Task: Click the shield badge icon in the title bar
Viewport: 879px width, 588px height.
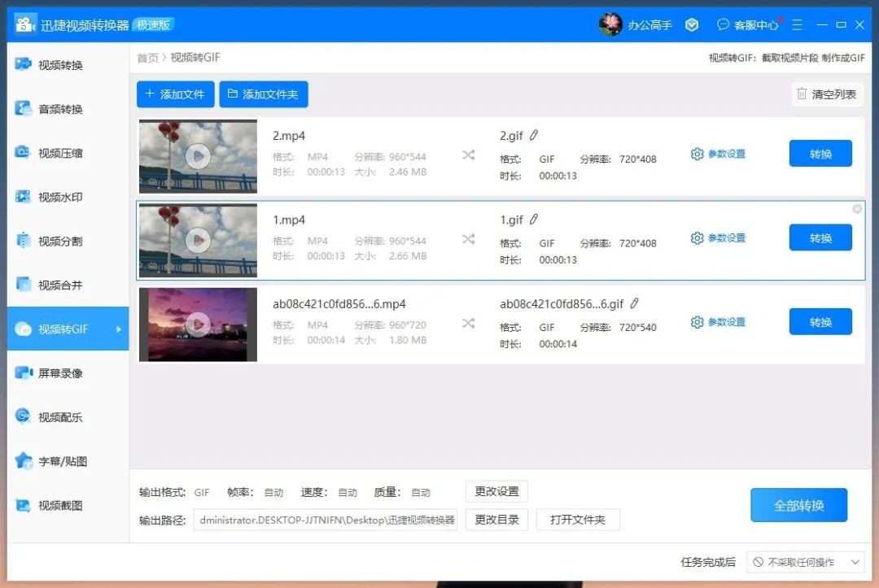Action: 692,24
